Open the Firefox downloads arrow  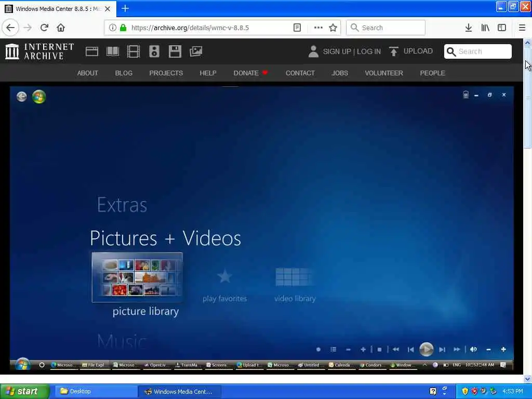tap(469, 28)
